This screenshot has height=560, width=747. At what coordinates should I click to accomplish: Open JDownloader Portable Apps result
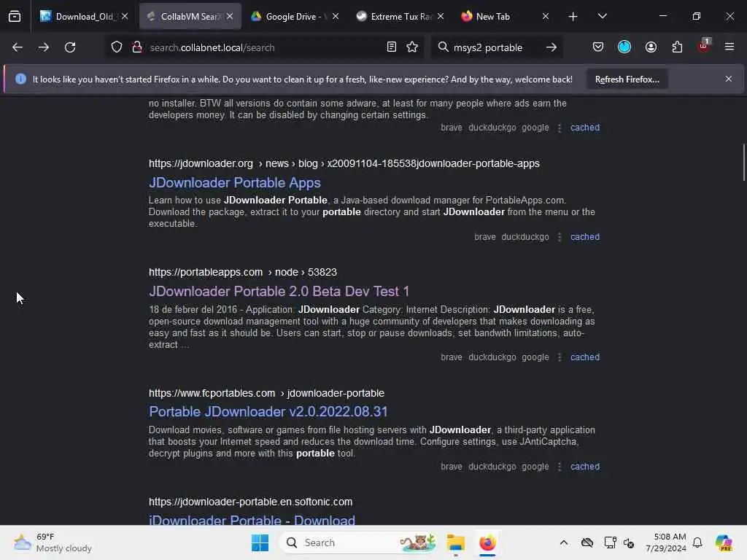234,183
